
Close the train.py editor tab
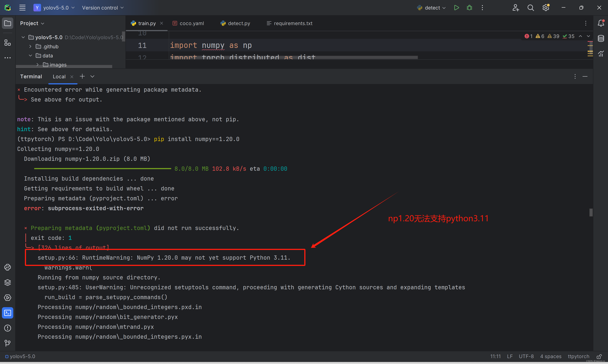pyautogui.click(x=162, y=23)
